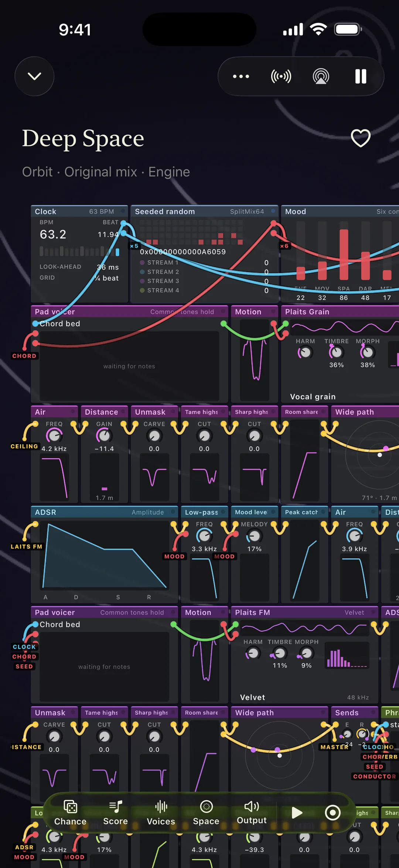Tap the MASTER connection tag

tap(334, 747)
